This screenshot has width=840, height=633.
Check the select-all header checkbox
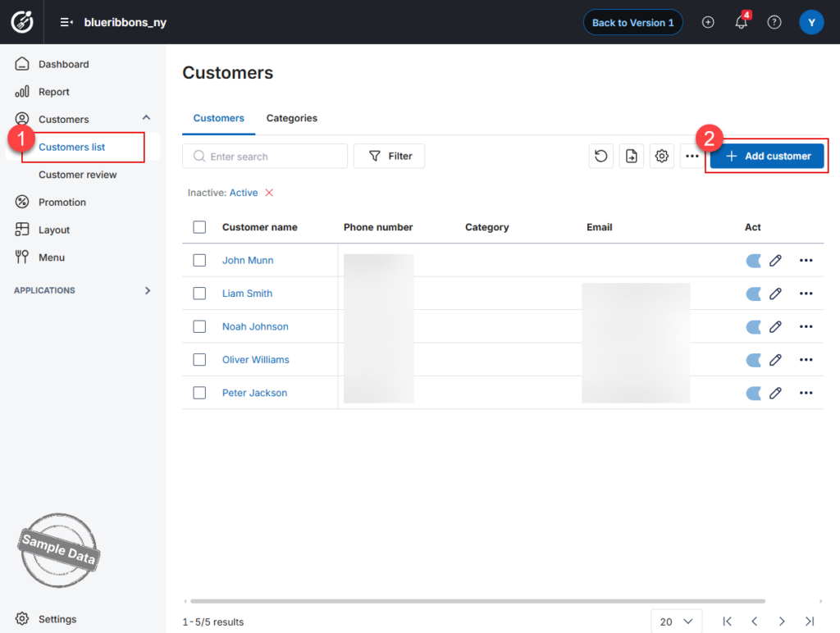point(199,227)
